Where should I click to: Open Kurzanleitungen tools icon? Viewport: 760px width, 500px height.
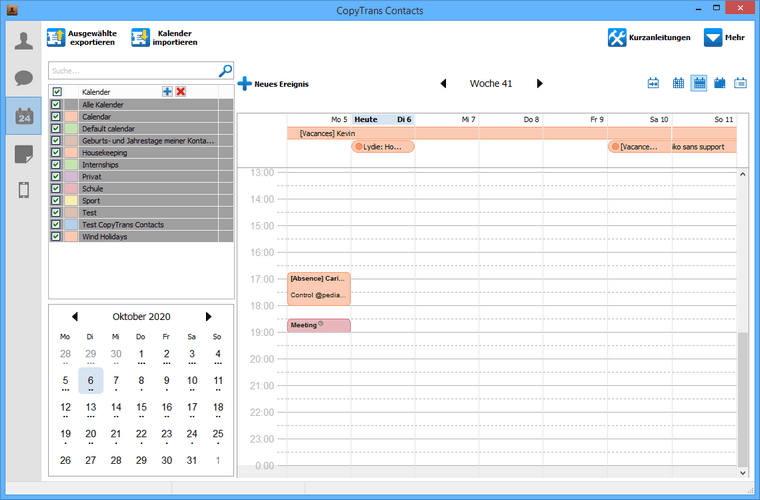pos(617,38)
